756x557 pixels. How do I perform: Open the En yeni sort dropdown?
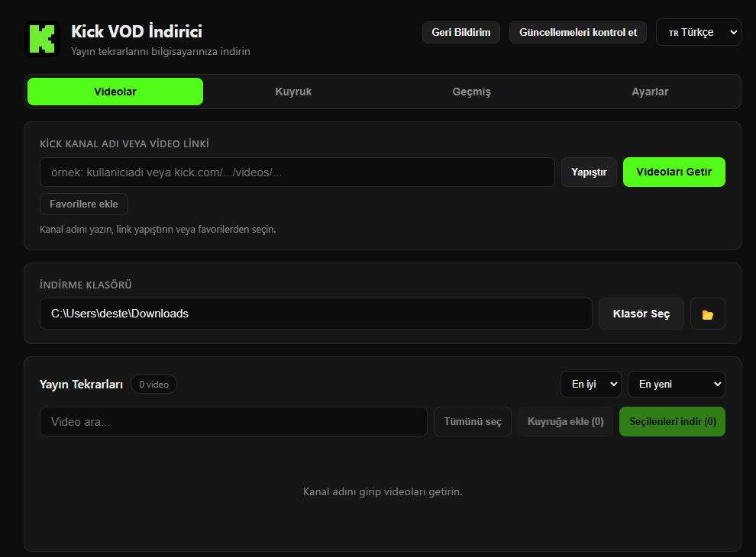click(677, 384)
